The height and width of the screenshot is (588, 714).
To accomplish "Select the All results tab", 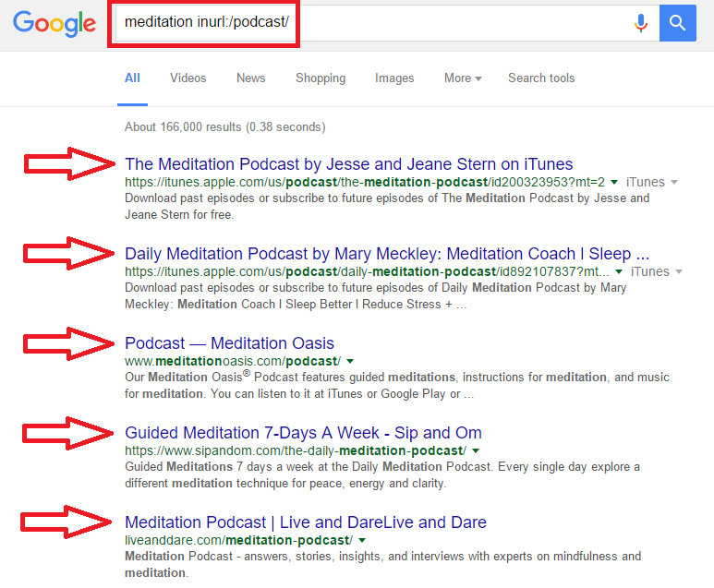I will (x=132, y=78).
